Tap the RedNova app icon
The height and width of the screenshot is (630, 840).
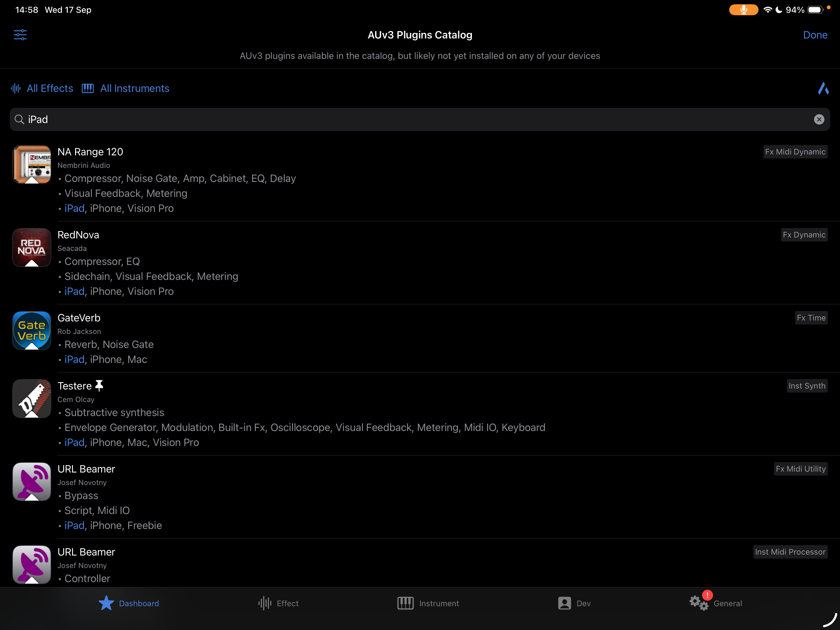pos(32,248)
